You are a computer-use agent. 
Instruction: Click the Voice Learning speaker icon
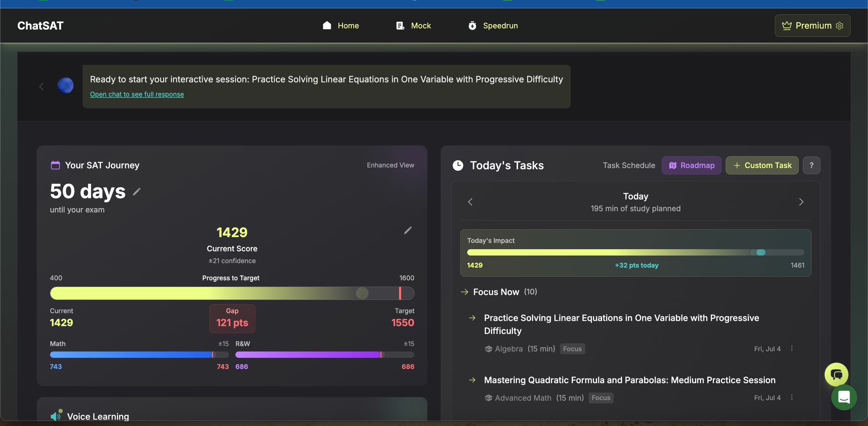point(56,416)
